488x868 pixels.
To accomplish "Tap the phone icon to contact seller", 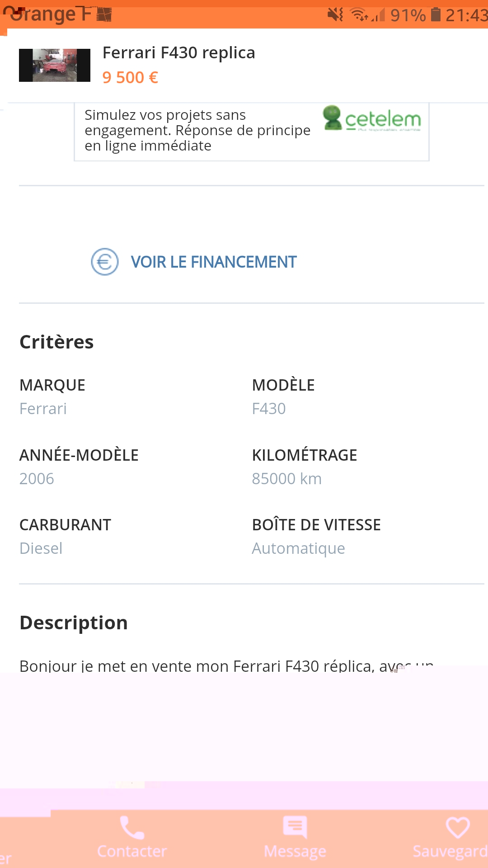I will (x=132, y=827).
